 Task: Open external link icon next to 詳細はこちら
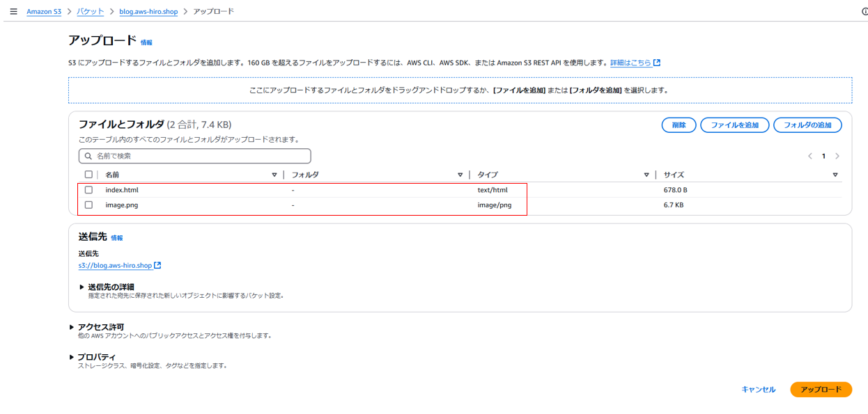tap(657, 63)
